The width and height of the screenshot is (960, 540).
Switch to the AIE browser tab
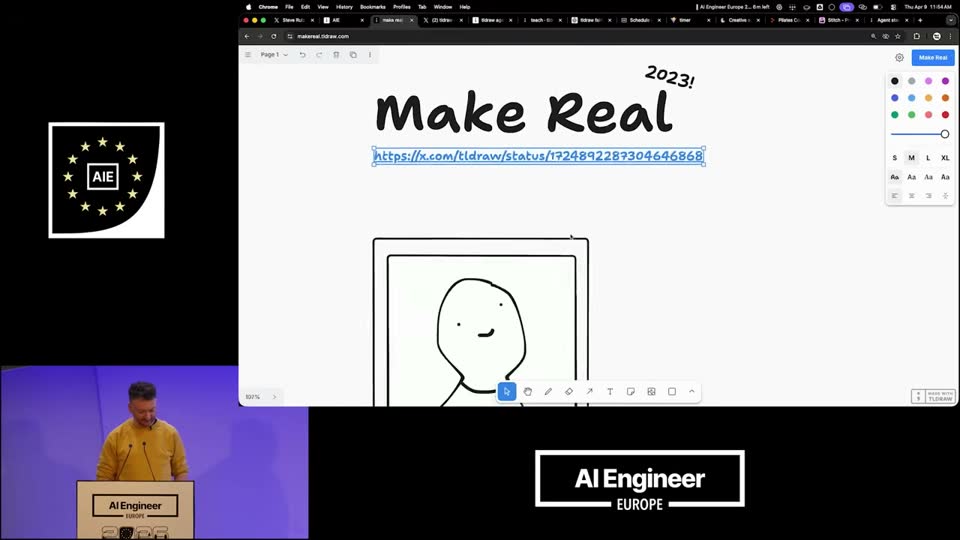click(x=343, y=20)
